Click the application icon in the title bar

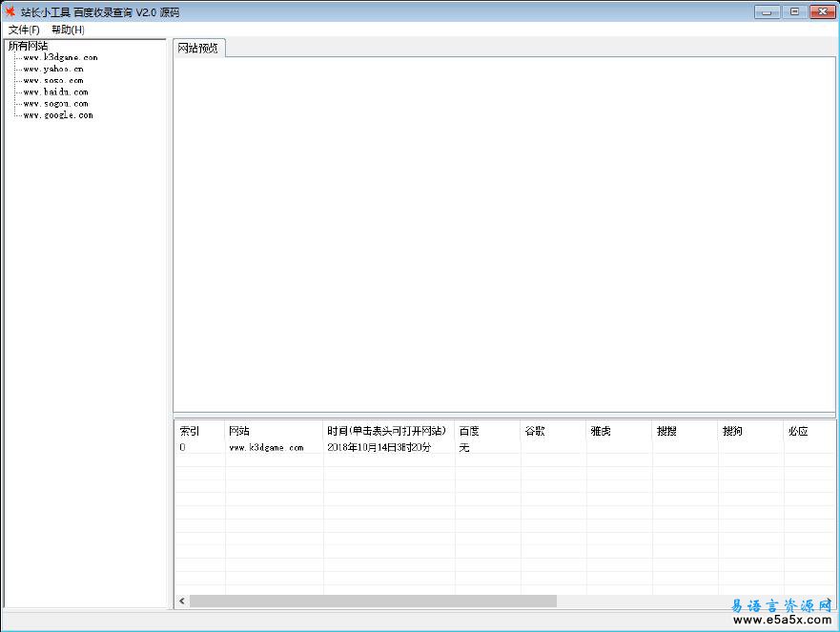[x=10, y=11]
